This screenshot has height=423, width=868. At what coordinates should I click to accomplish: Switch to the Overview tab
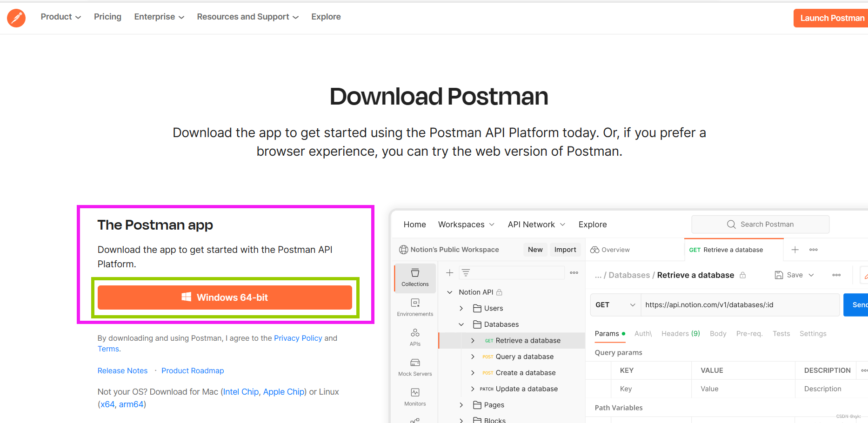pos(610,250)
